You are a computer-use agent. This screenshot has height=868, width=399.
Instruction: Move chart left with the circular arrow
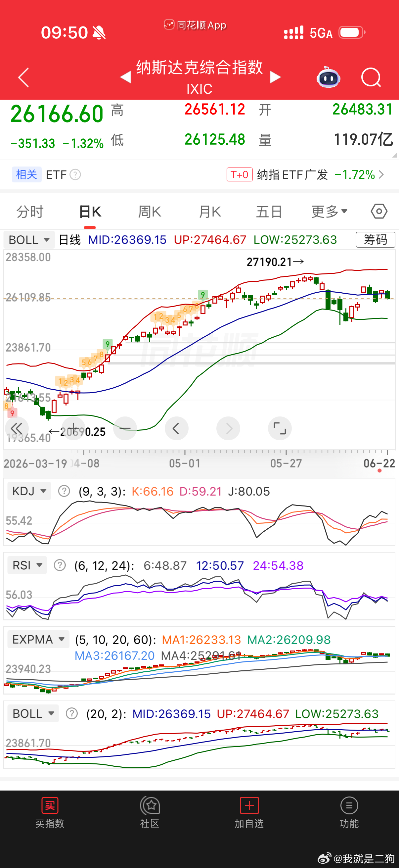tap(176, 428)
